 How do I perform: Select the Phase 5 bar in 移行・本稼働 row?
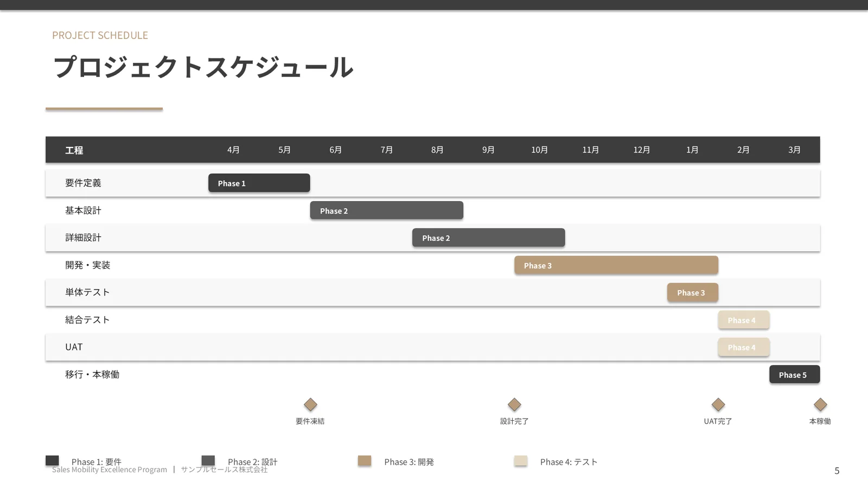(x=795, y=375)
